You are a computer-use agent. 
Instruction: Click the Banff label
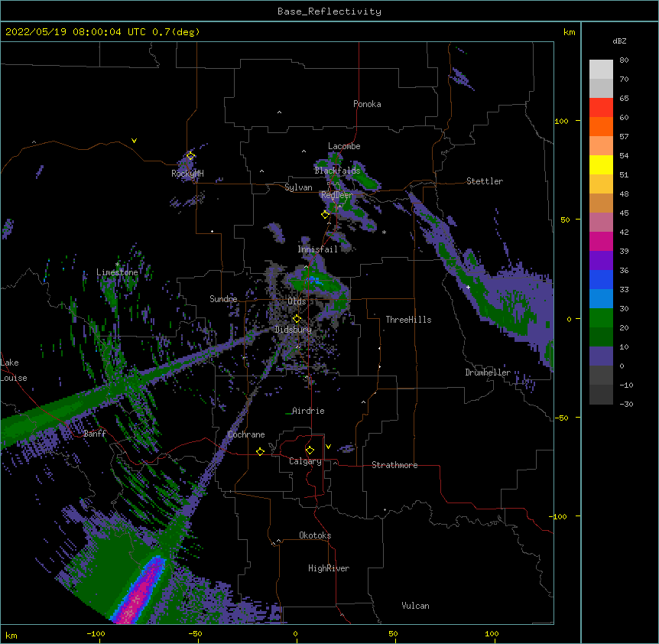95,434
